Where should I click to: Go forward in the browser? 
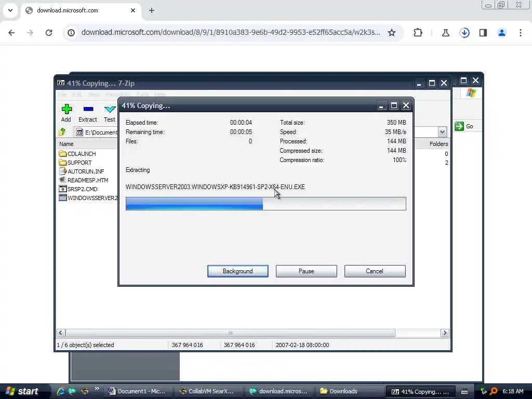tap(30, 33)
